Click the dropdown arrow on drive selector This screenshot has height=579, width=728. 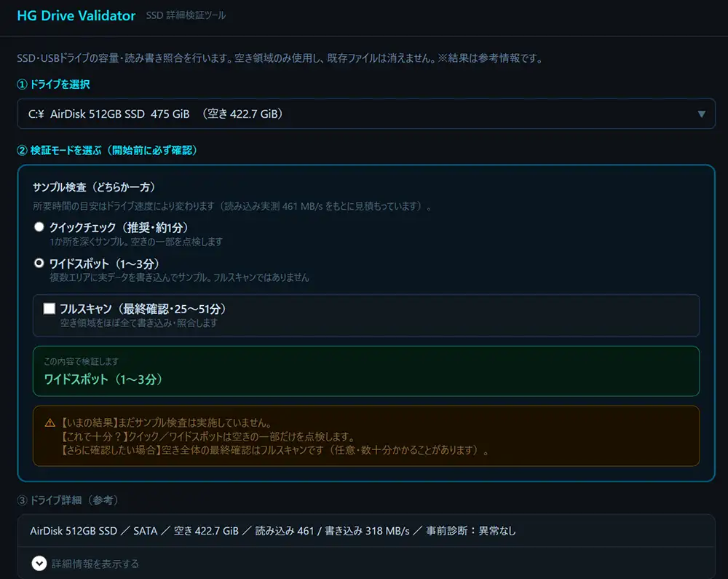tap(701, 114)
